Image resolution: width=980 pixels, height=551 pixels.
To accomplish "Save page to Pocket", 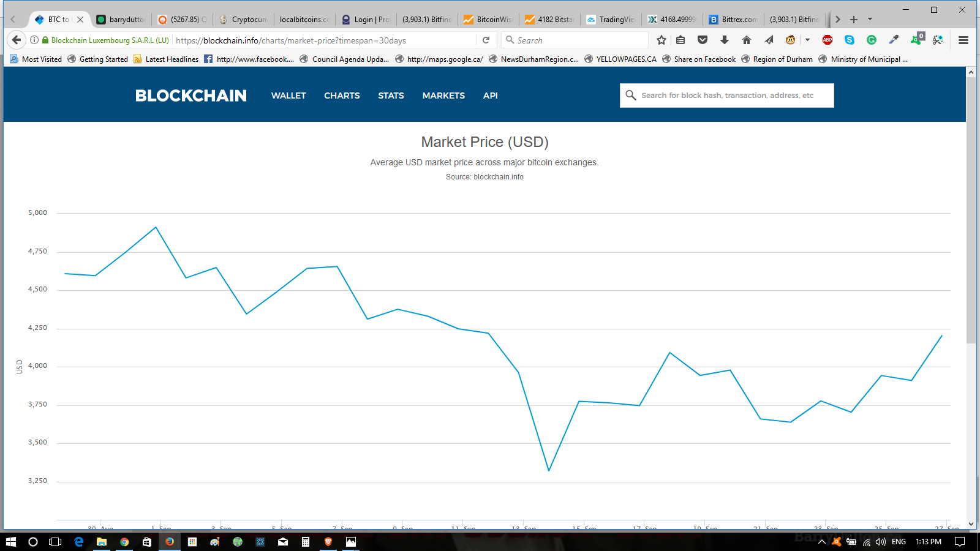I will pyautogui.click(x=703, y=40).
